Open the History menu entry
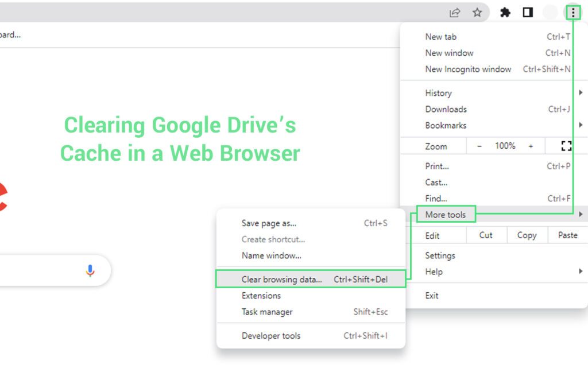 [494, 92]
